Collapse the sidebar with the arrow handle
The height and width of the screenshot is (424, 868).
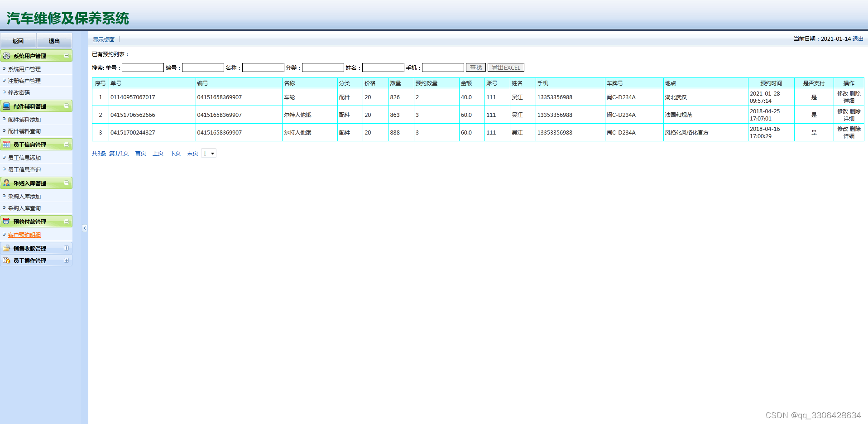pos(85,228)
